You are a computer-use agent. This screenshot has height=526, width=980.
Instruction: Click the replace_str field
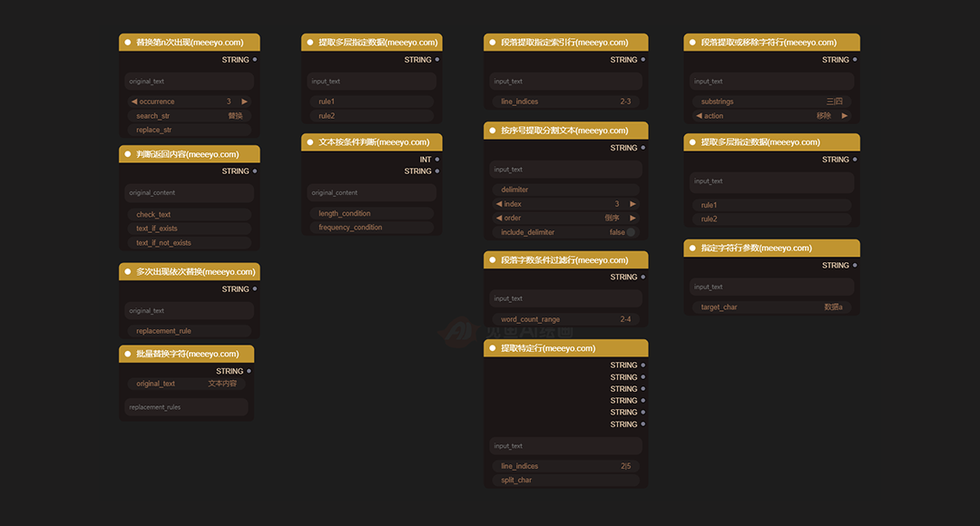(x=190, y=130)
